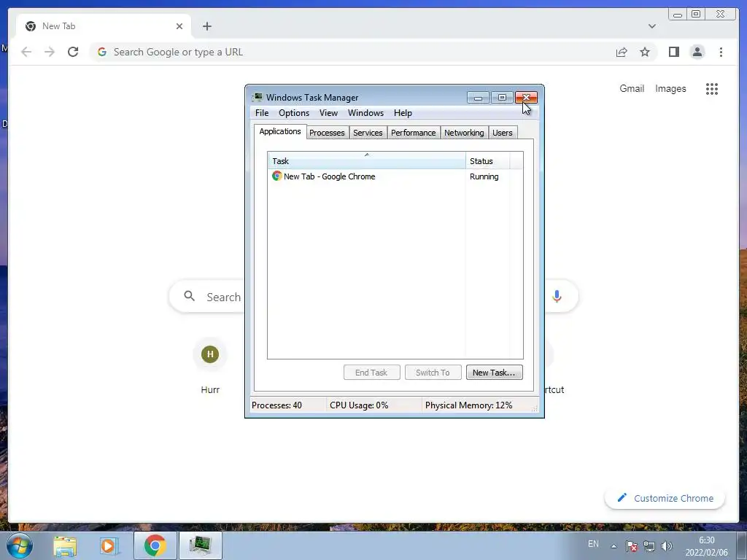Viewport: 747px width, 560px height.
Task: Open Windows Explorer from taskbar
Action: point(65,545)
